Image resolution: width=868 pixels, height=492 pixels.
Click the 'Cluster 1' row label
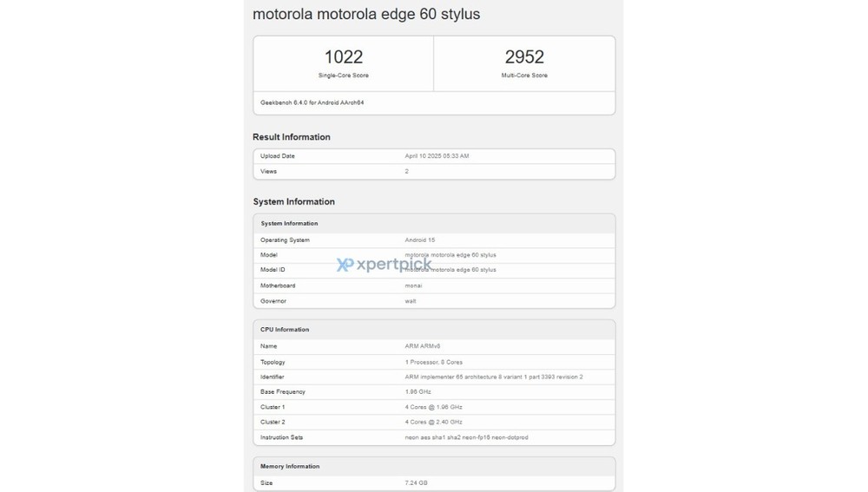coord(273,407)
